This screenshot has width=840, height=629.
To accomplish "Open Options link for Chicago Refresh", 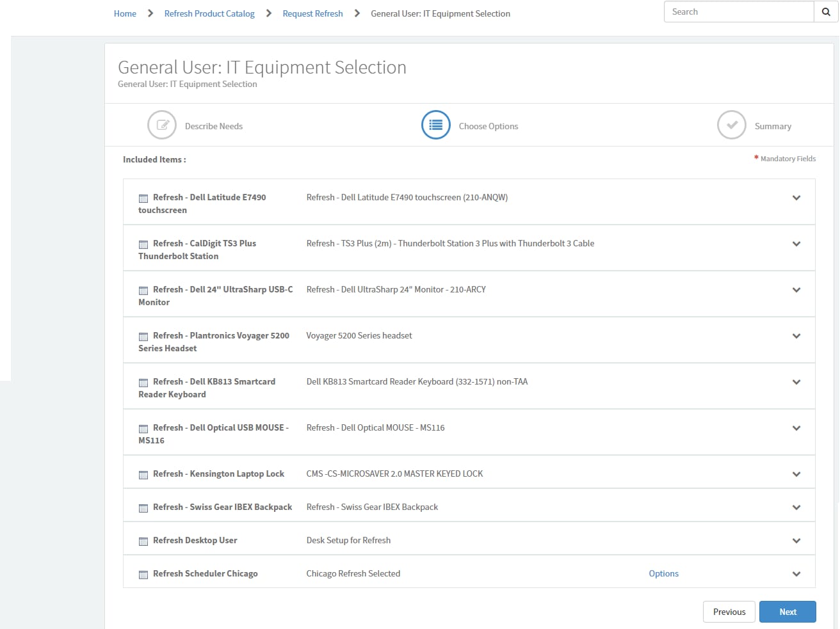I will coord(663,573).
